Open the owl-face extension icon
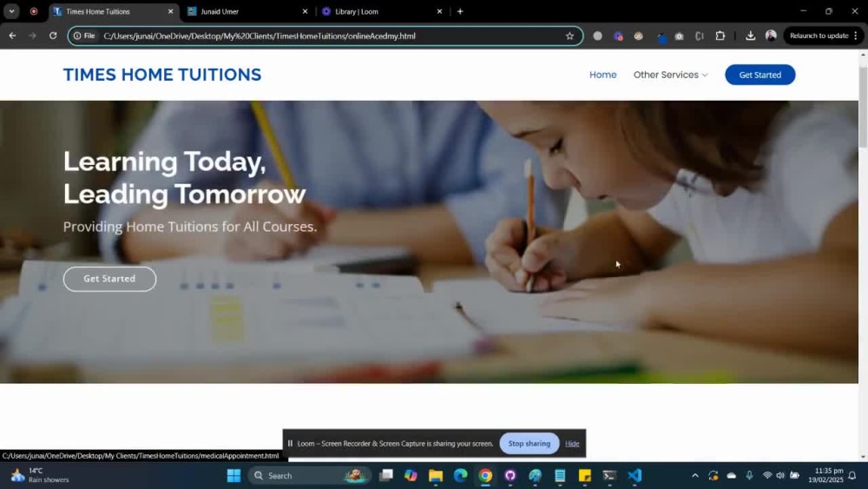Viewport: 868px width, 489px height. click(x=638, y=36)
